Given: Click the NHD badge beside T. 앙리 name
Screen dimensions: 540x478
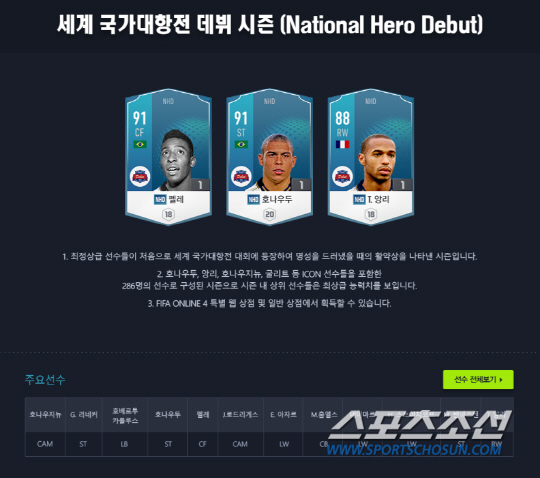Looking at the screenshot, I should [x=359, y=199].
